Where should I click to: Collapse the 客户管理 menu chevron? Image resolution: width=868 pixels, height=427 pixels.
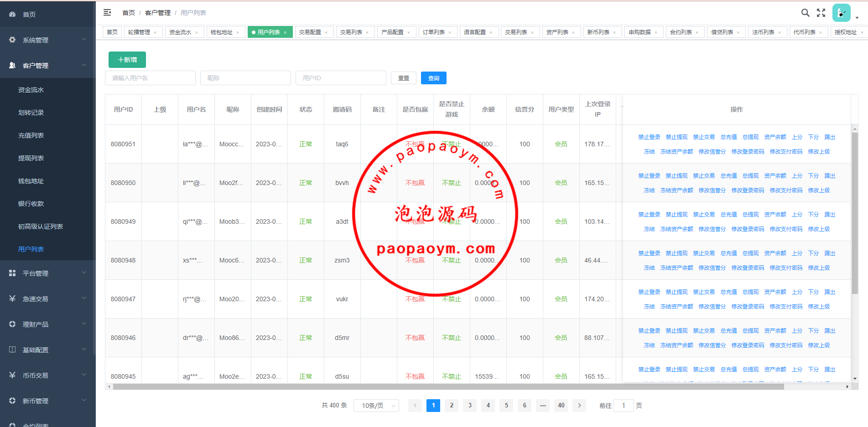coord(84,65)
